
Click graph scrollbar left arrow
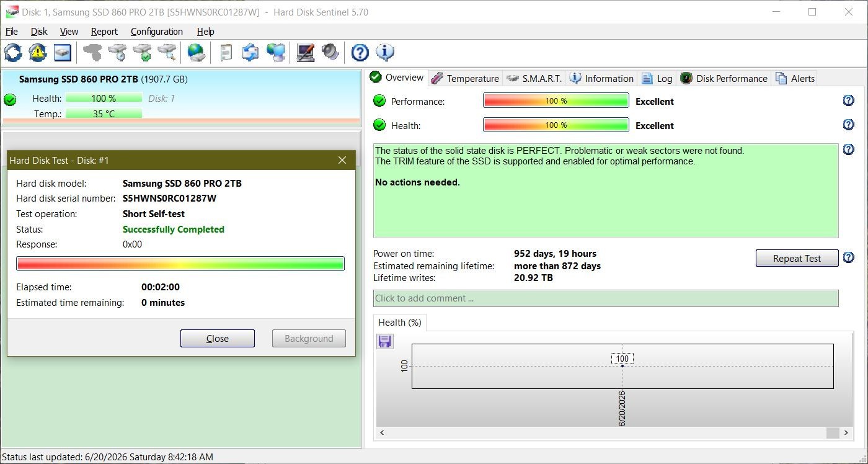[x=382, y=432]
